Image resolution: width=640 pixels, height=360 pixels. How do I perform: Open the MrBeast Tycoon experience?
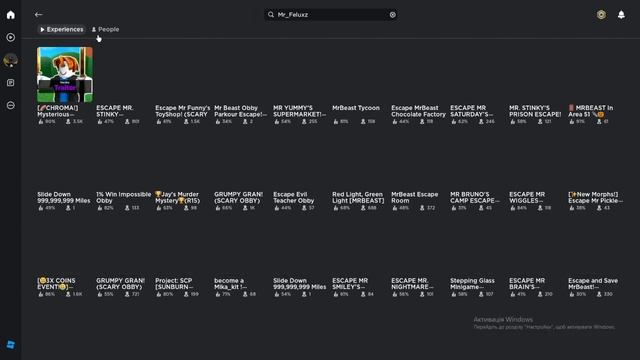pyautogui.click(x=356, y=108)
